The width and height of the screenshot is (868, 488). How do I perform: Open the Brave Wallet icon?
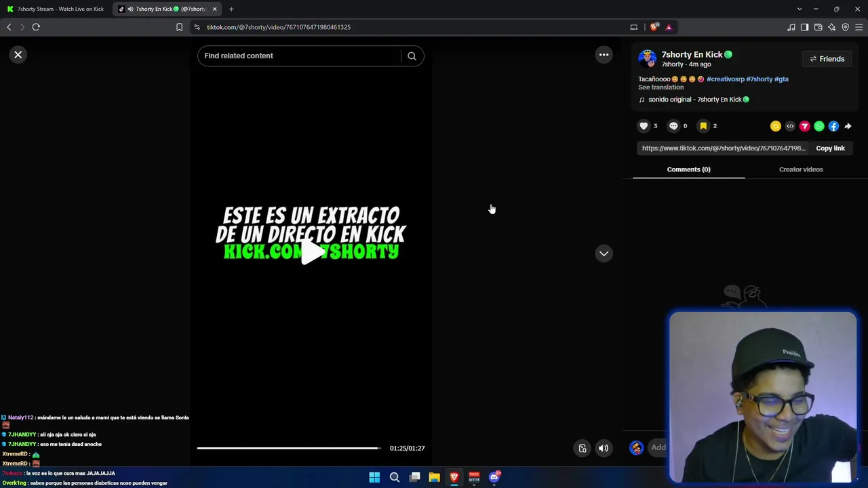[818, 27]
